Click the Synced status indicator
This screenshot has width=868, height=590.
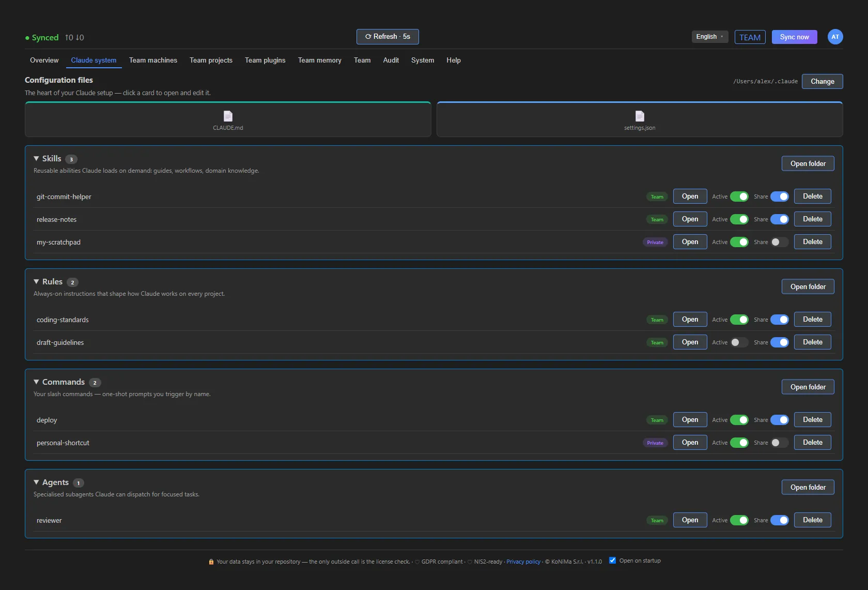pos(42,37)
